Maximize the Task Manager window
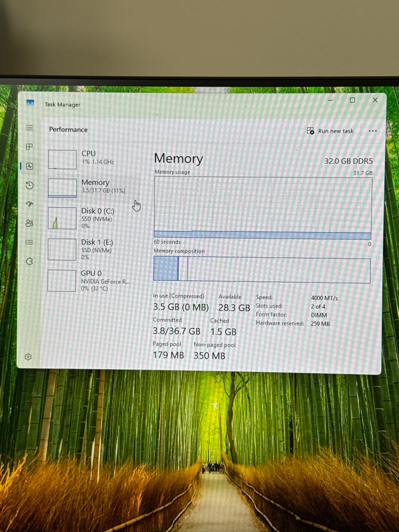The image size is (399, 532). tap(352, 100)
